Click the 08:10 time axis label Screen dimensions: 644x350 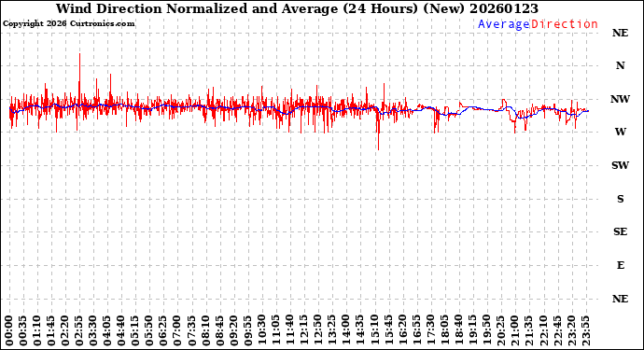[206, 330]
